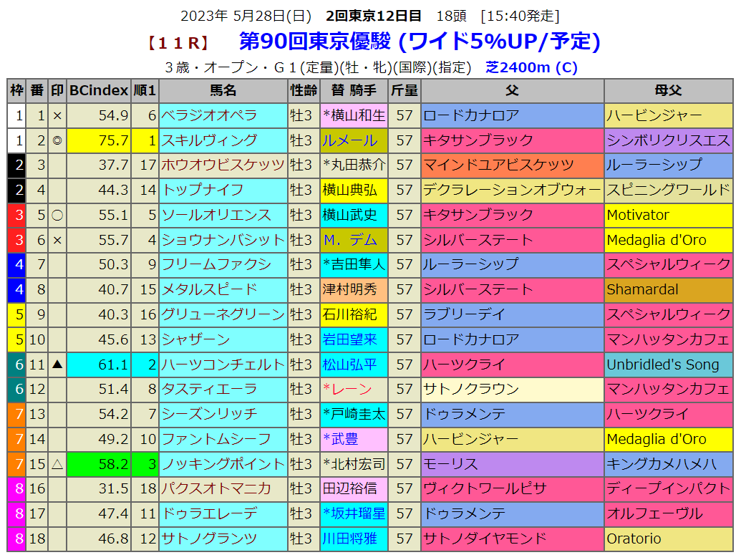Click the 馬名 column header
This screenshot has height=560, width=741.
click(223, 90)
